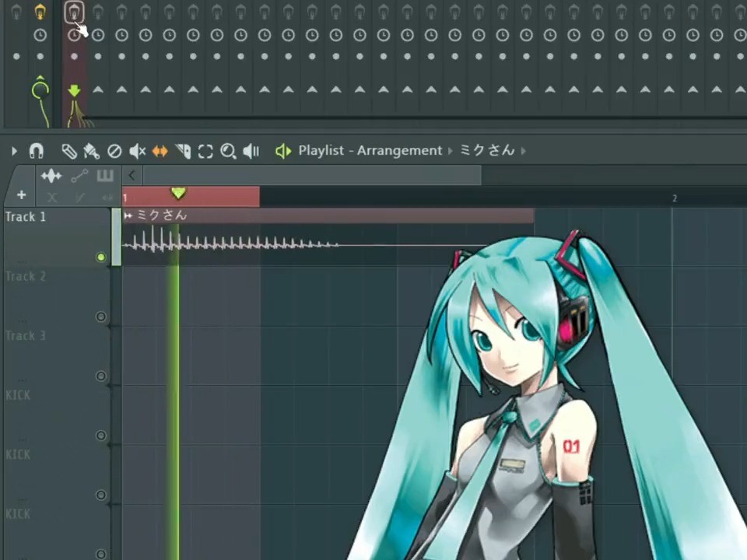The width and height of the screenshot is (747, 560).
Task: Select the ミクさん clip title bar
Action: [328, 215]
